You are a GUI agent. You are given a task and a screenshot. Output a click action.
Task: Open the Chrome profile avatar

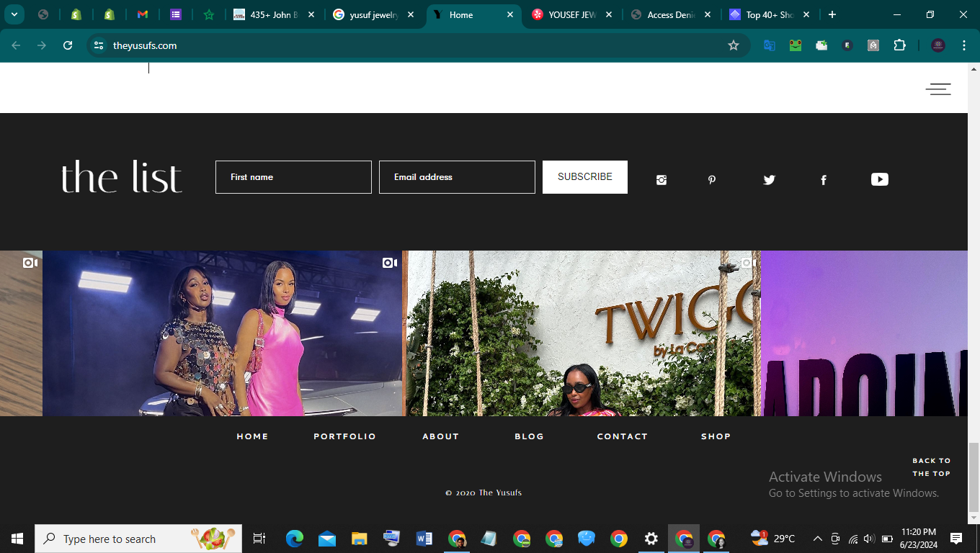pos(938,45)
